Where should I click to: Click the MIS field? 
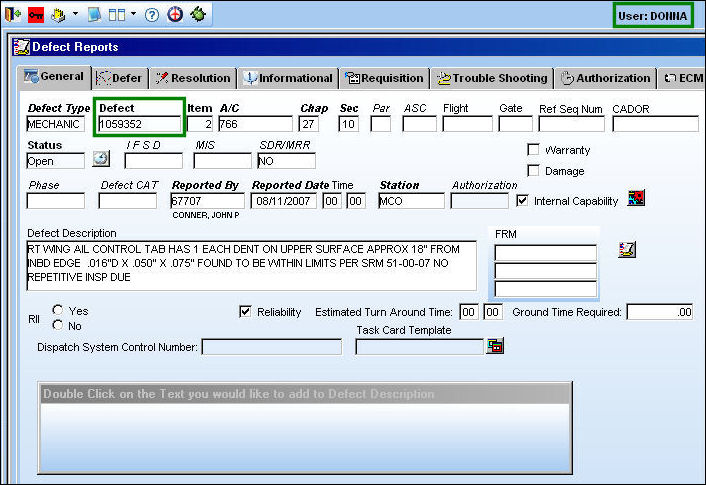[222, 161]
